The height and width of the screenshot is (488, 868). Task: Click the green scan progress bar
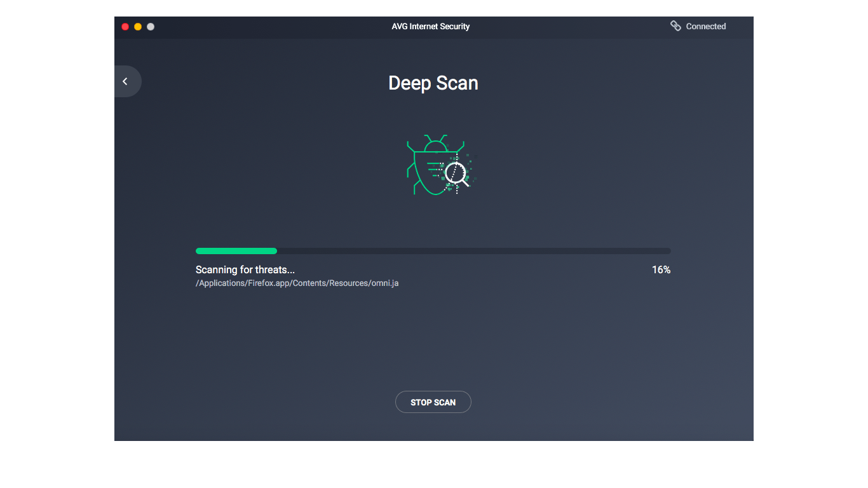(433, 251)
